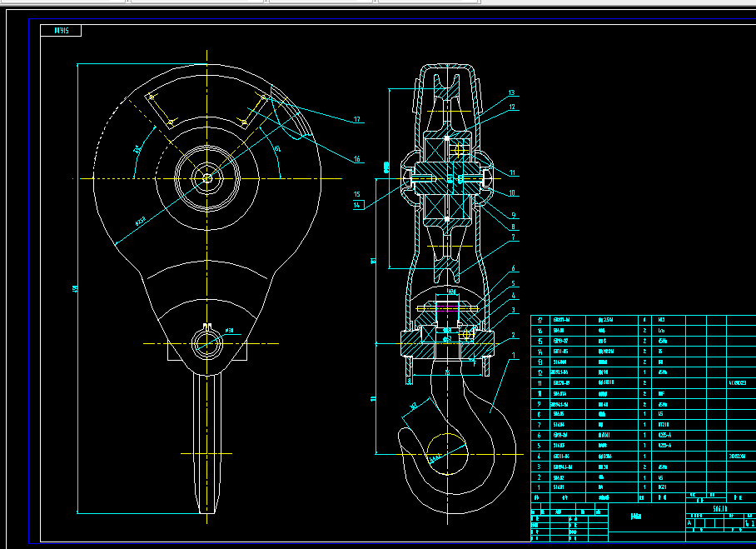Select balloon callout number 11

[512, 172]
